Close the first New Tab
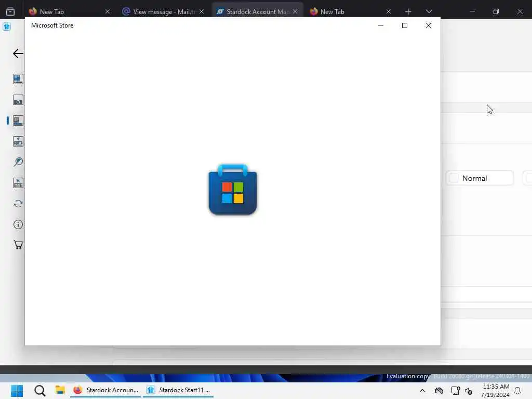532x399 pixels. tap(108, 11)
